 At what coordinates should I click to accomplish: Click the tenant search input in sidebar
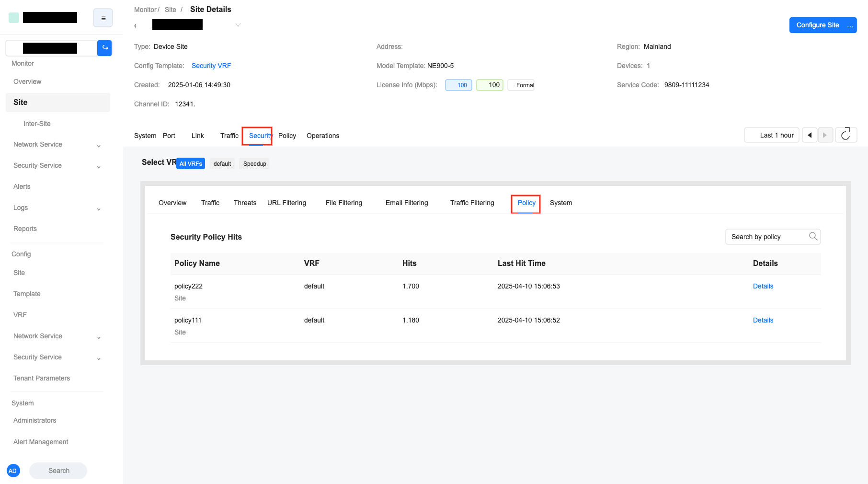(52, 48)
